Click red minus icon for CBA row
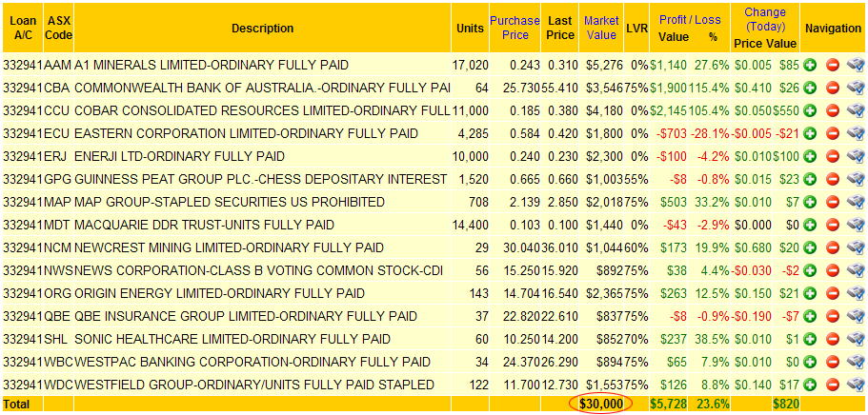The width and height of the screenshot is (868, 415). 832,89
